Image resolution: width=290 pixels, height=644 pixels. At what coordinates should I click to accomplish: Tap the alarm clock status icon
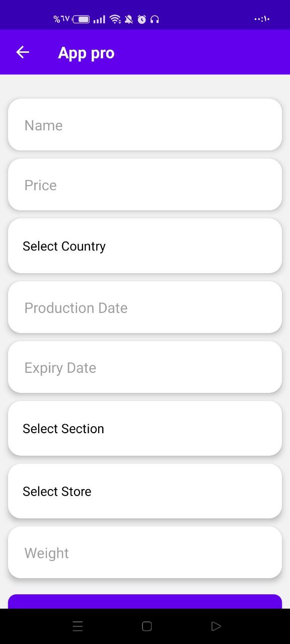point(142,19)
